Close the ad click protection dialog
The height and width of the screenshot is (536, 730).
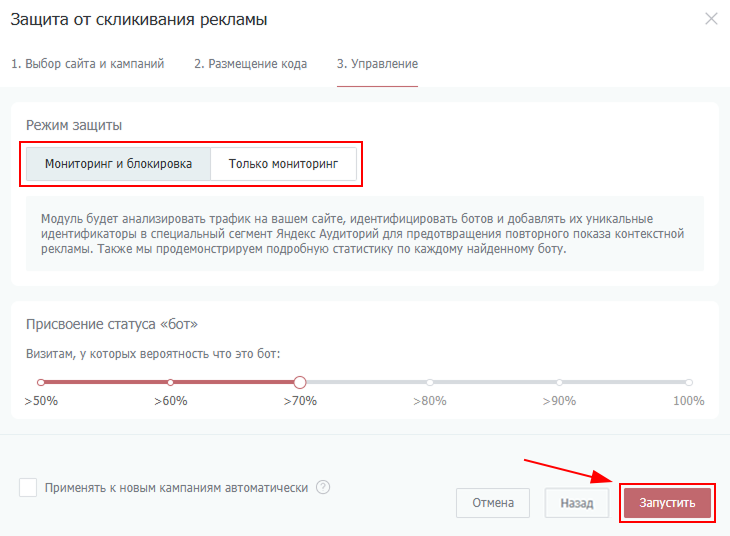pos(711,19)
